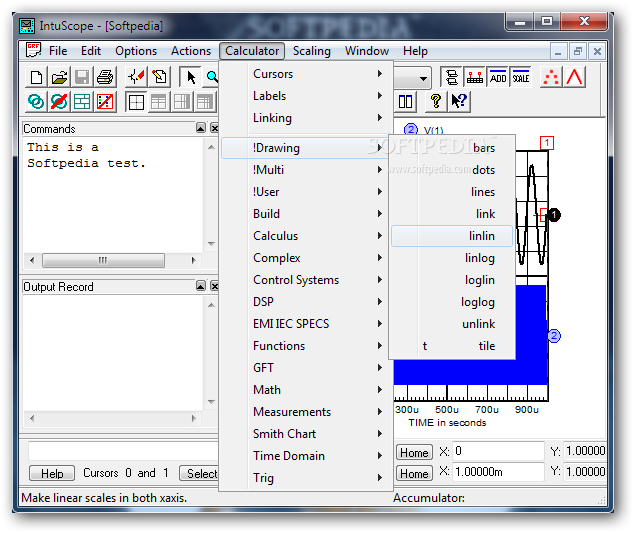Choose the tile drawing option

[452, 346]
